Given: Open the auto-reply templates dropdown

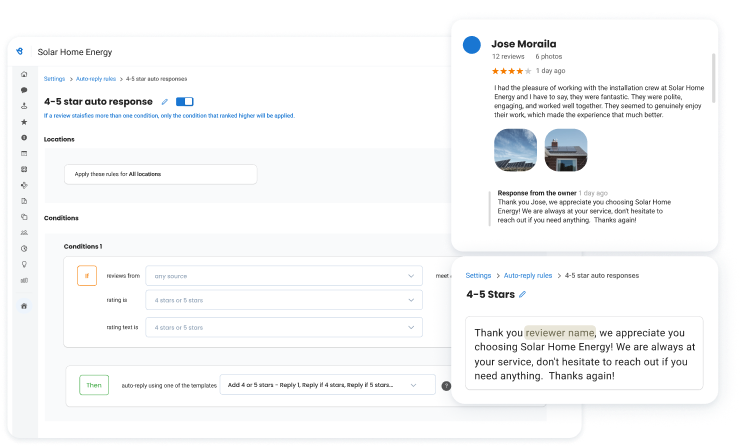Looking at the screenshot, I should (x=327, y=385).
